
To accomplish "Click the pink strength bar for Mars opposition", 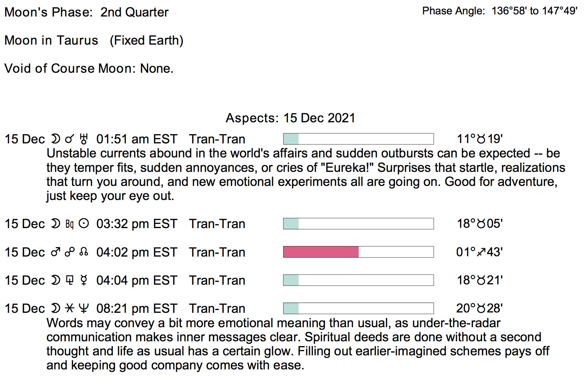I will pyautogui.click(x=321, y=252).
